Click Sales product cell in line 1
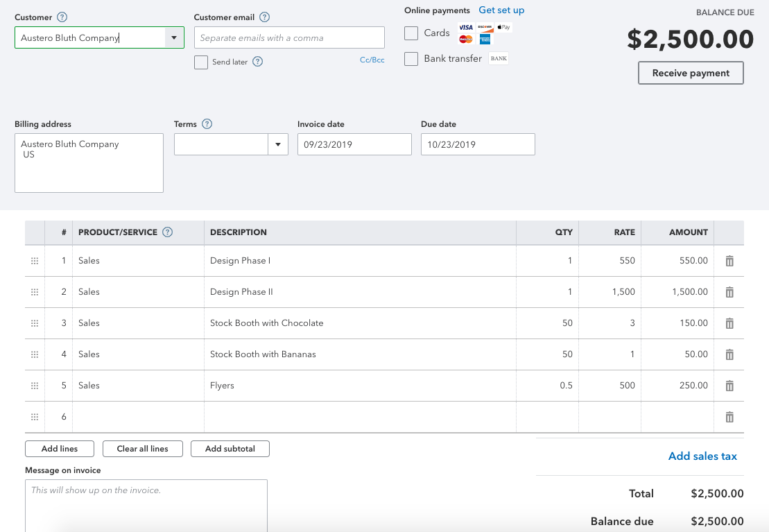Screen dimensions: 769x532 pos(138,261)
